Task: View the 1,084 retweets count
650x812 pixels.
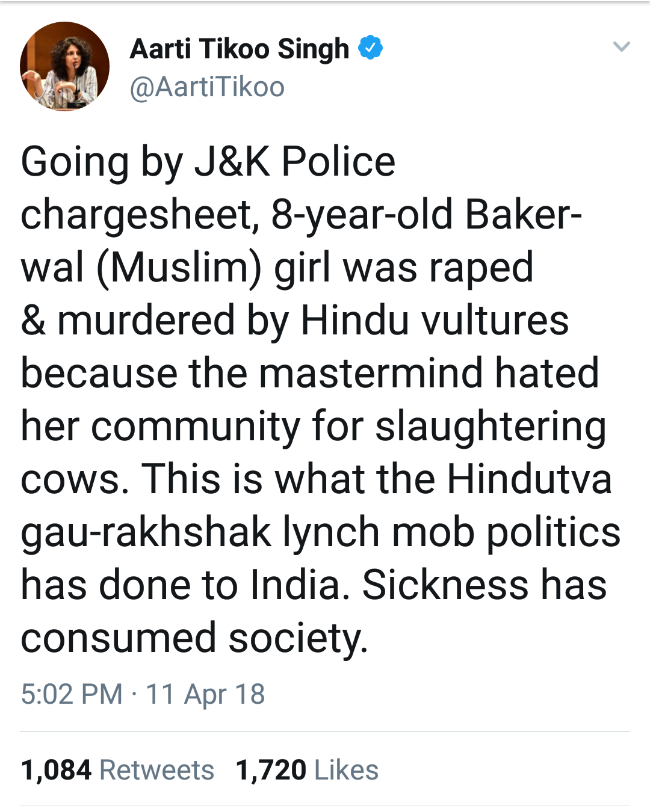Action: click(x=56, y=770)
